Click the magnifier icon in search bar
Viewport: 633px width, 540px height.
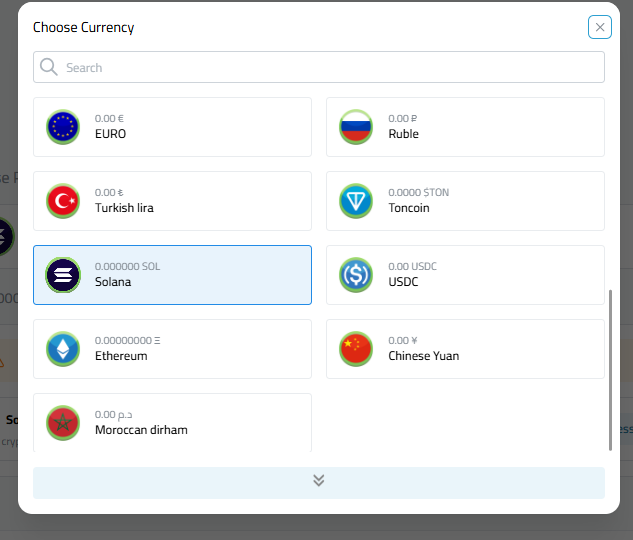point(49,68)
